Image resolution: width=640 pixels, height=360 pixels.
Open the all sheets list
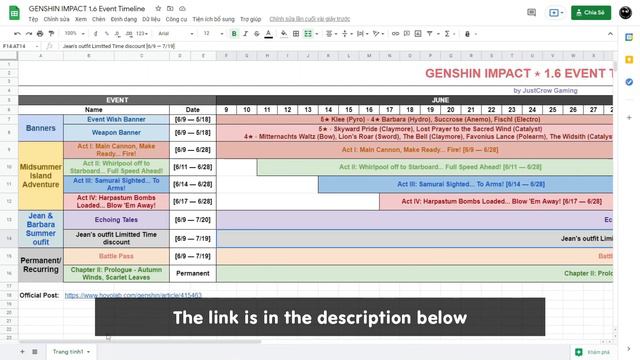[35, 351]
